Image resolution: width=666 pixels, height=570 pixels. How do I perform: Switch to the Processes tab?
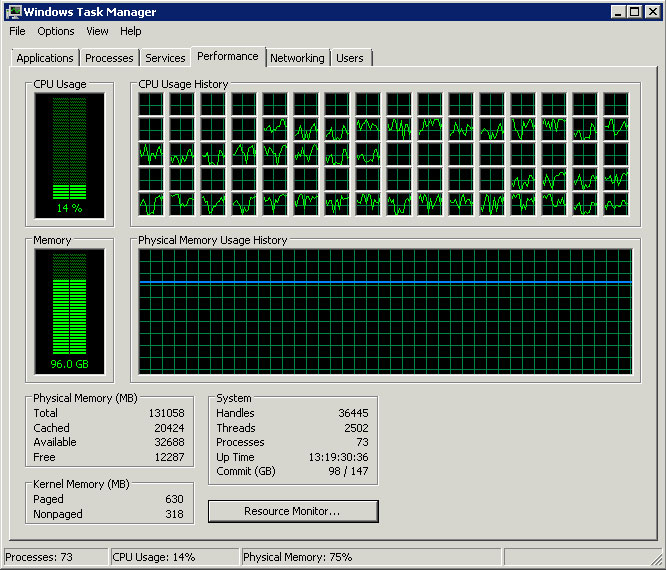click(109, 58)
